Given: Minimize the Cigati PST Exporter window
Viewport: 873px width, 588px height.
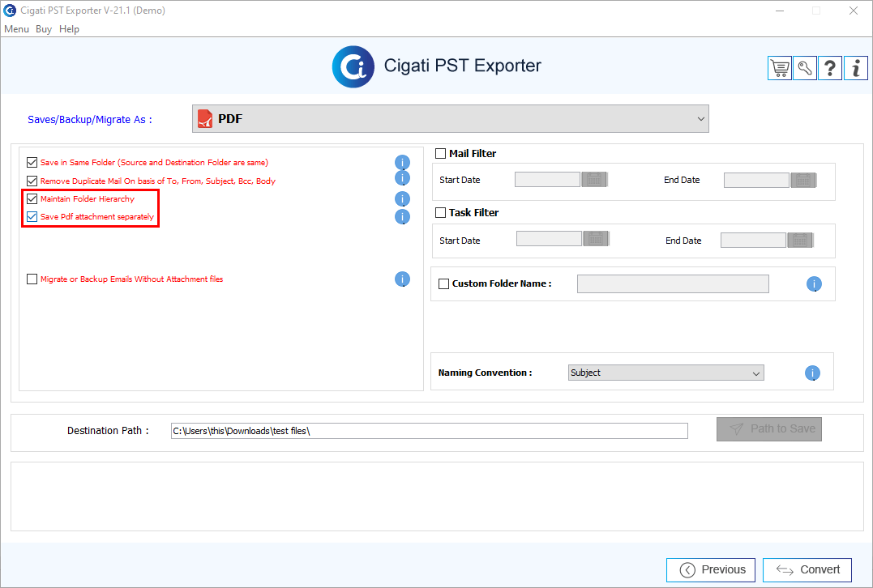Looking at the screenshot, I should click(780, 11).
